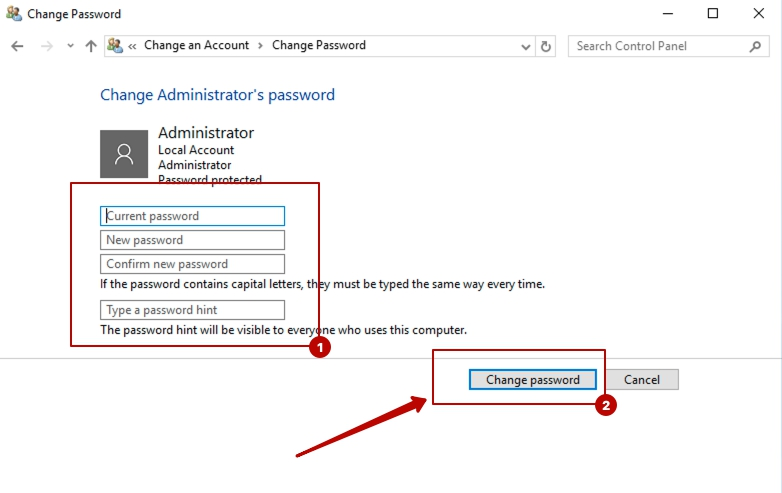Viewport: 782px width, 493px height.
Task: Expand the double-chevron breadcrumb overflow
Action: click(132, 46)
